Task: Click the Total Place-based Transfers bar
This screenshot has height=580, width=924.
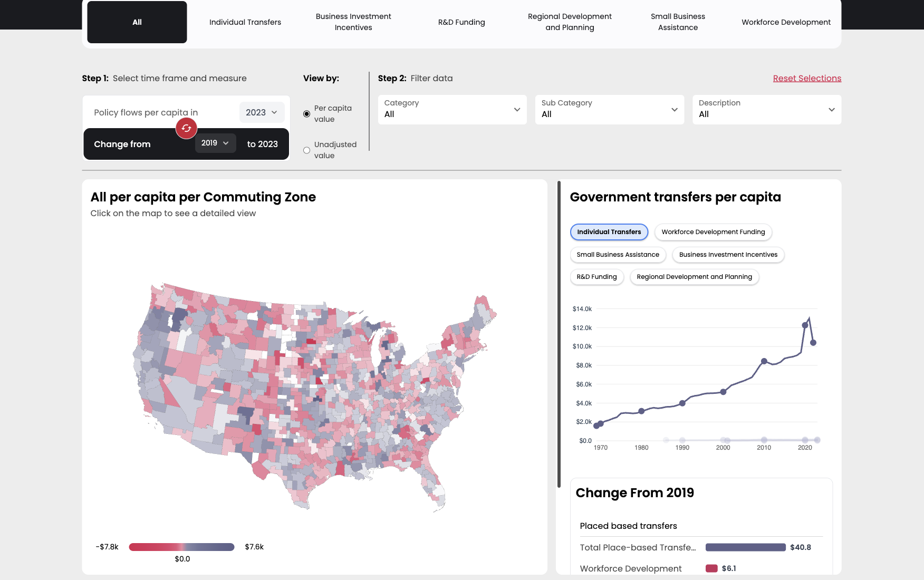Action: tap(745, 547)
